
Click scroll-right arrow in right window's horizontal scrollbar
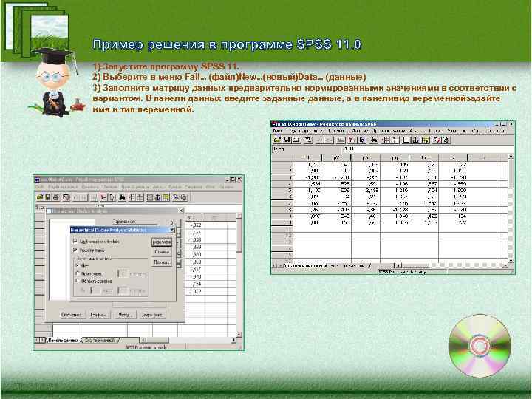[505, 265]
